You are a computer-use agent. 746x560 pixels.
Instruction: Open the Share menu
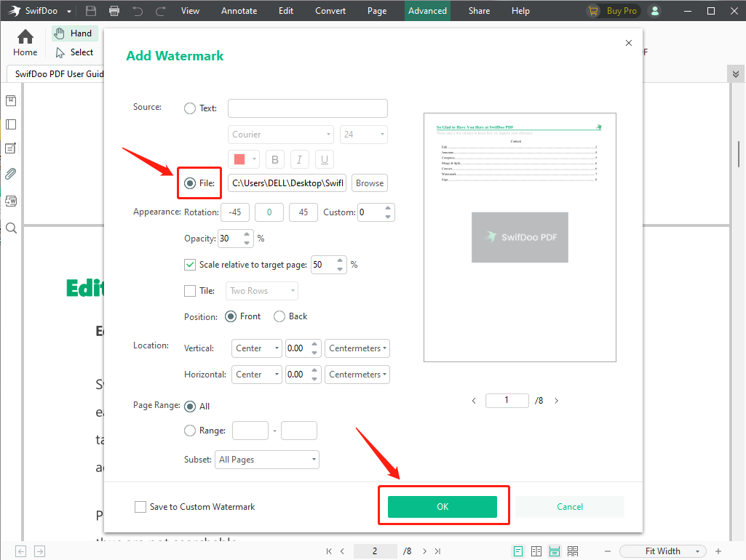coord(479,10)
